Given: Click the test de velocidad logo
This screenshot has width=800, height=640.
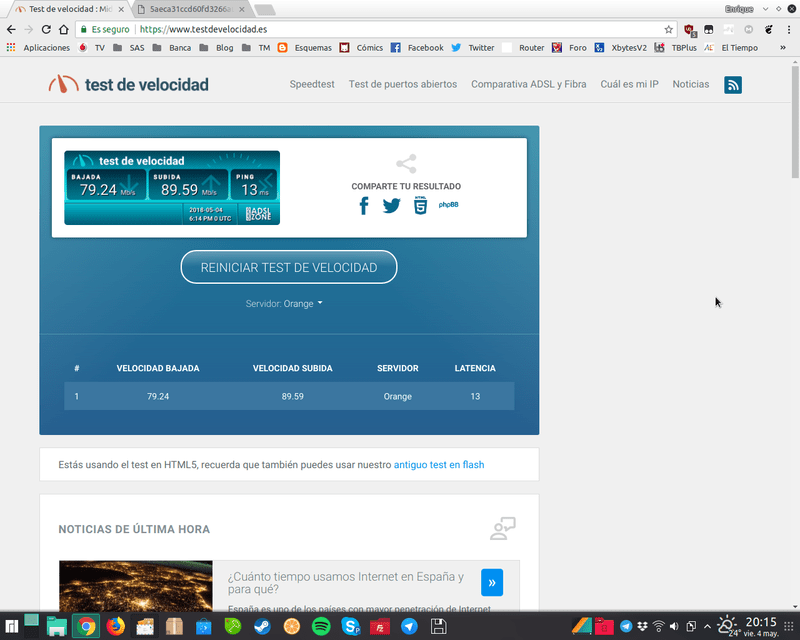Looking at the screenshot, I should [129, 84].
